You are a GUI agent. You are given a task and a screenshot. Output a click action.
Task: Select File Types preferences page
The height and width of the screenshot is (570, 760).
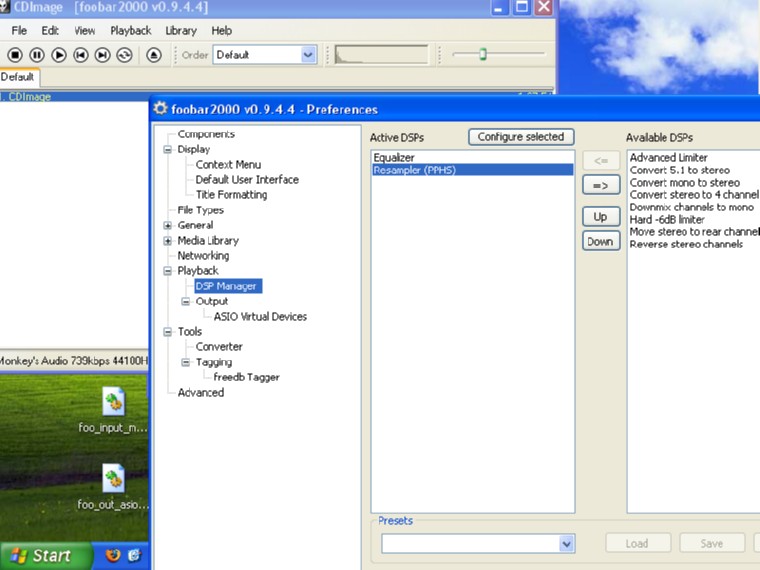point(201,210)
